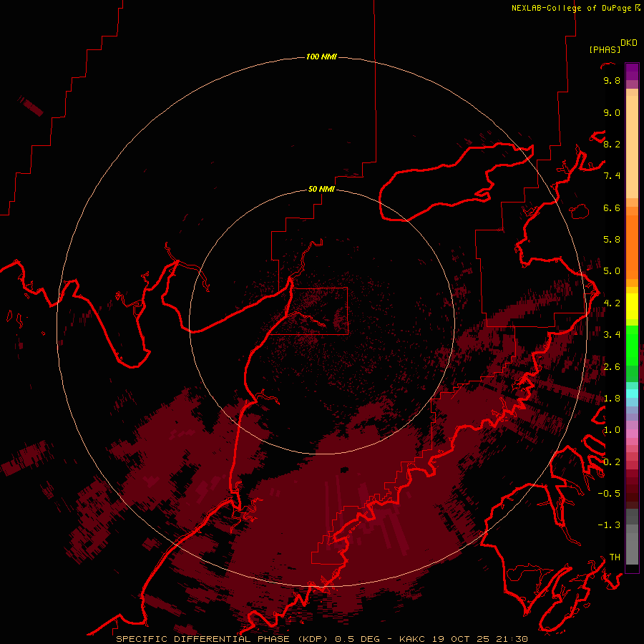
Task: Click the 21:30 timestamp in the caption
Action: click(512, 639)
